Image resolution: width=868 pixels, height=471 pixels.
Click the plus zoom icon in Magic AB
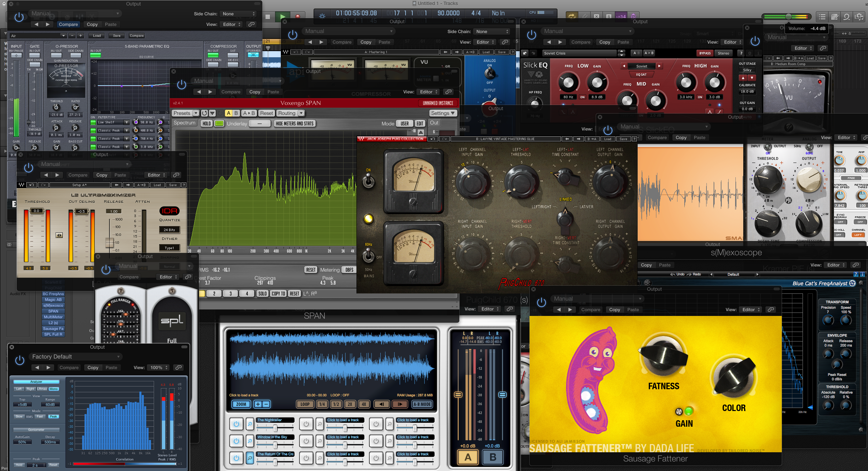(258, 404)
